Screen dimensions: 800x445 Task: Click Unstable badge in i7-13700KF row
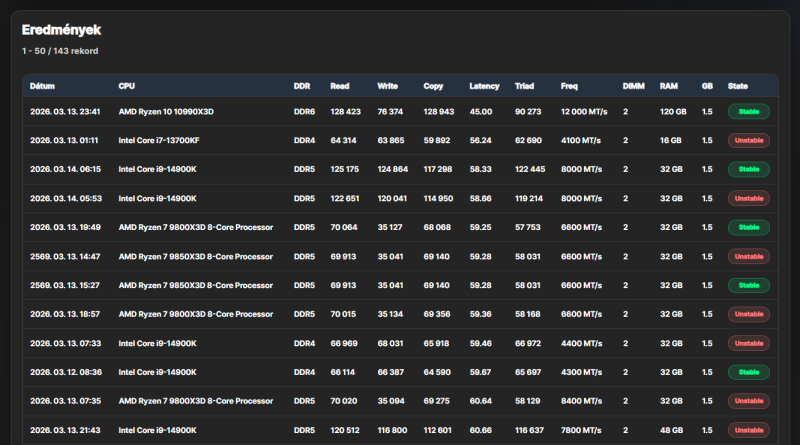pos(748,140)
